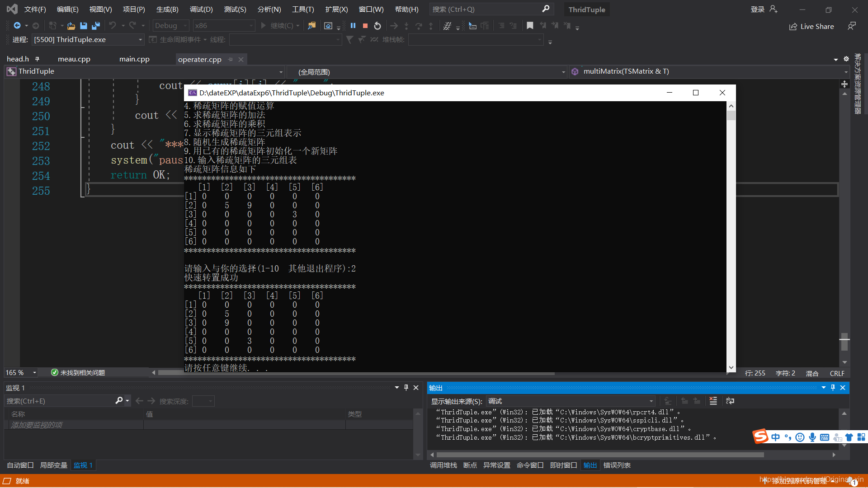The width and height of the screenshot is (868, 488).
Task: Click the Sogou soft keyboard icon
Action: click(x=825, y=437)
